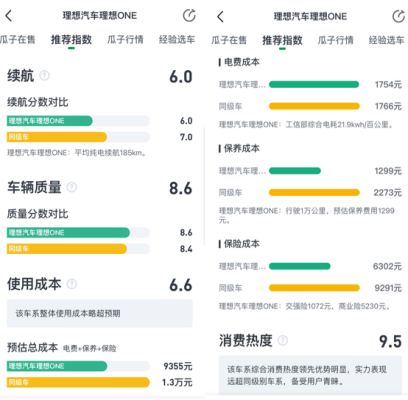Screen dimensions: 408x400
Task: Open the help icon beside 使用成本
Action: point(72,284)
